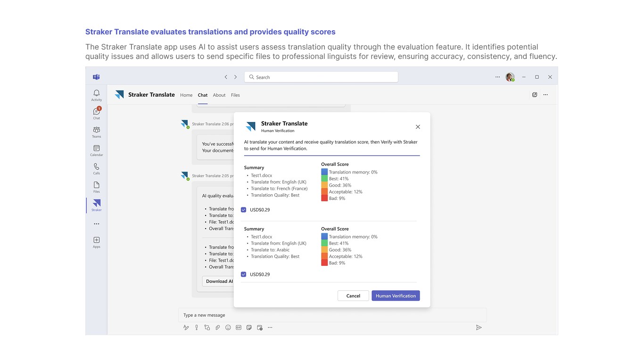Cancel the Human Verification dialog
Screen dimensions: 644x362
[x=353, y=296]
